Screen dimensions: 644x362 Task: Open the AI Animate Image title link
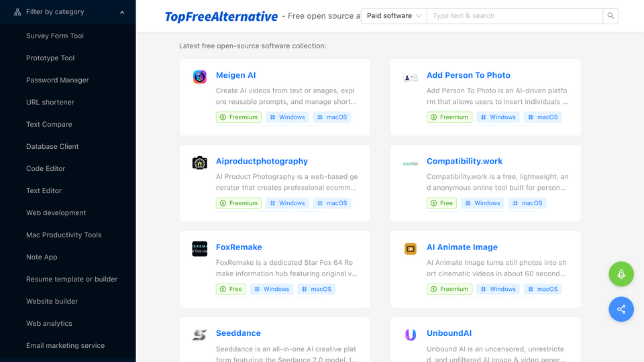[462, 247]
